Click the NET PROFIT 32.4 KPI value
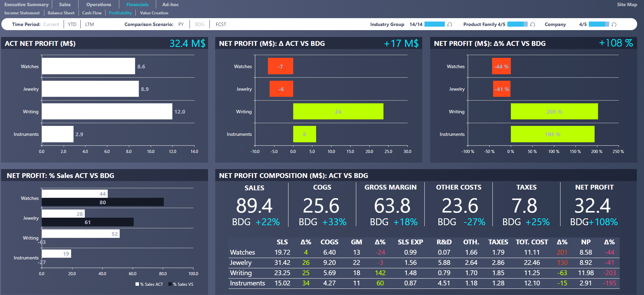The image size is (644, 295). 592,206
